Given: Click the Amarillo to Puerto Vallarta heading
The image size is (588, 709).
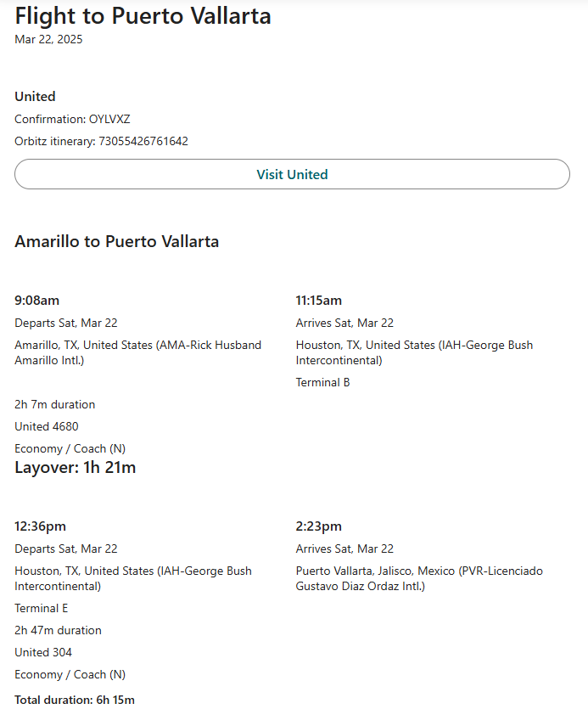Looking at the screenshot, I should pos(116,241).
